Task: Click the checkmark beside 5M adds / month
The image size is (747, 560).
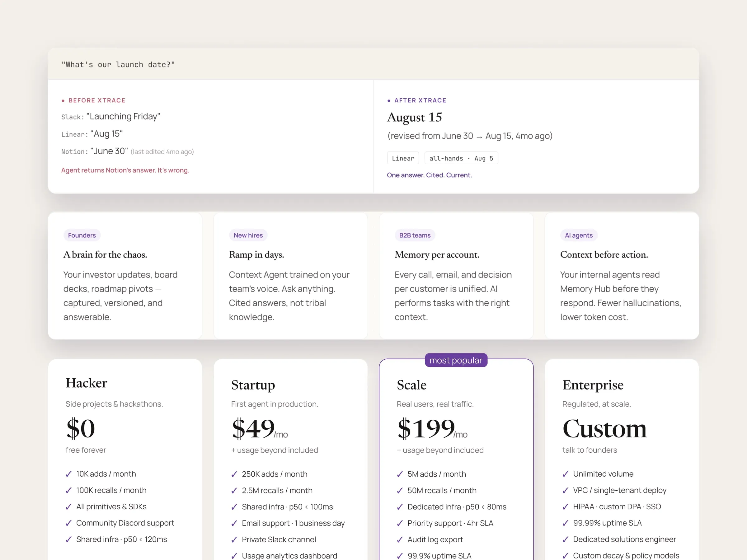Action: [400, 474]
